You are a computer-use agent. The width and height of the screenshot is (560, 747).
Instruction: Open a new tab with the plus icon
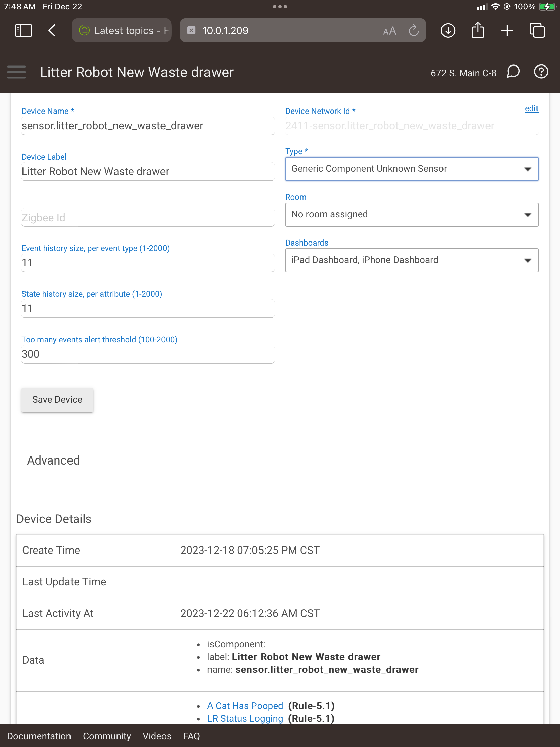point(507,30)
